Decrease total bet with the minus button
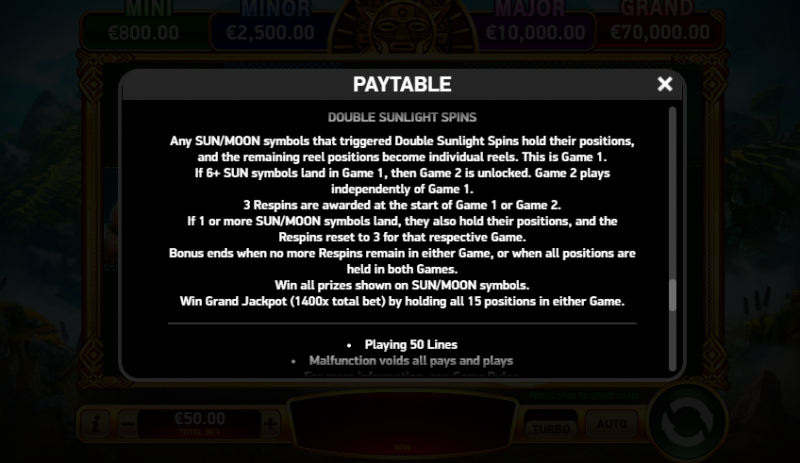The height and width of the screenshot is (463, 800). point(128,424)
